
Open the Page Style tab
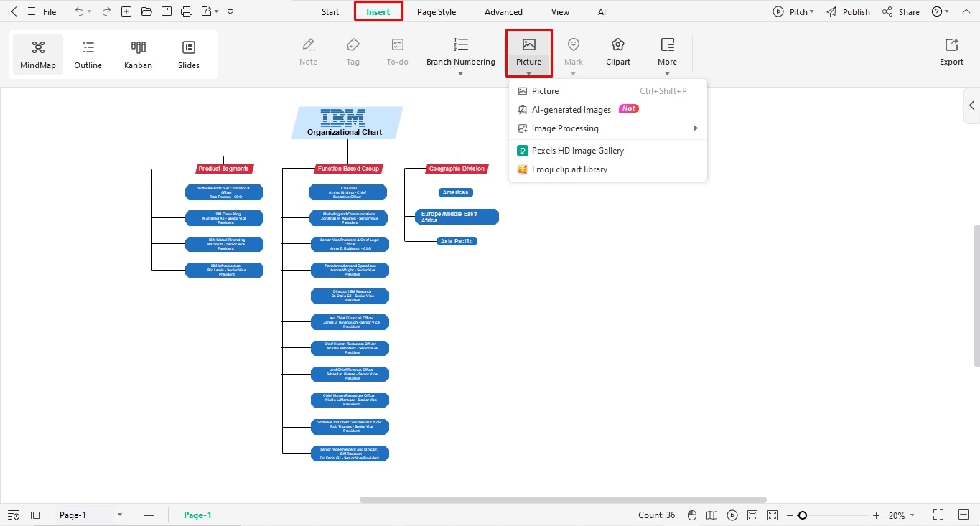437,11
